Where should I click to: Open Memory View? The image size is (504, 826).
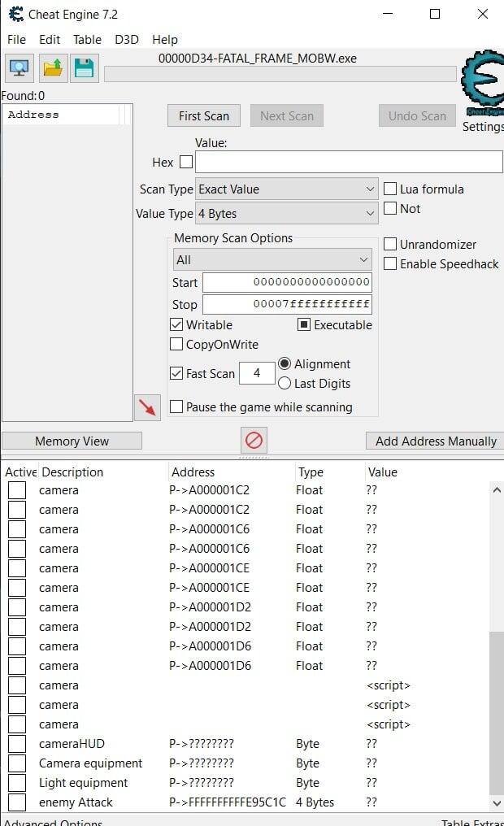point(72,441)
